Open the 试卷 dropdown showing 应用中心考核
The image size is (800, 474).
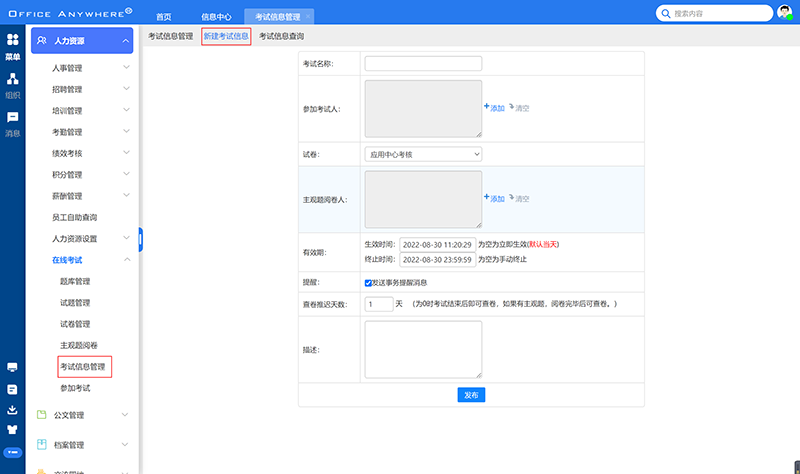tap(423, 154)
